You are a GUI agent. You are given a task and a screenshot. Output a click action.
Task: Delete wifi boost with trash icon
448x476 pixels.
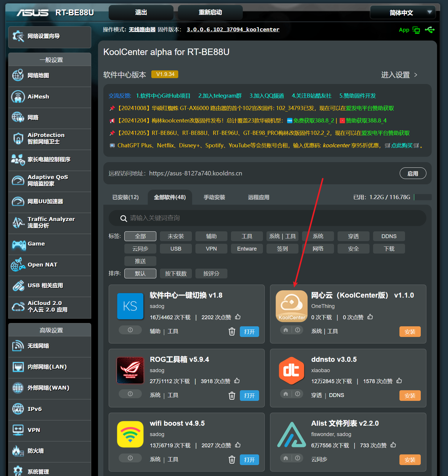(x=232, y=460)
